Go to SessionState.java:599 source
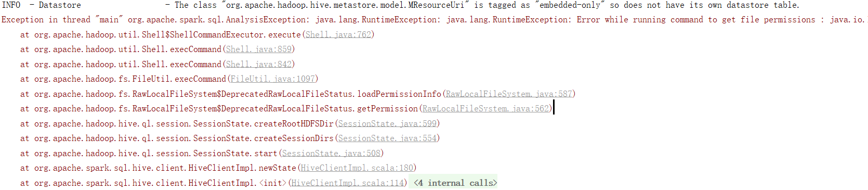This screenshot has width=868, height=190. 387,123
